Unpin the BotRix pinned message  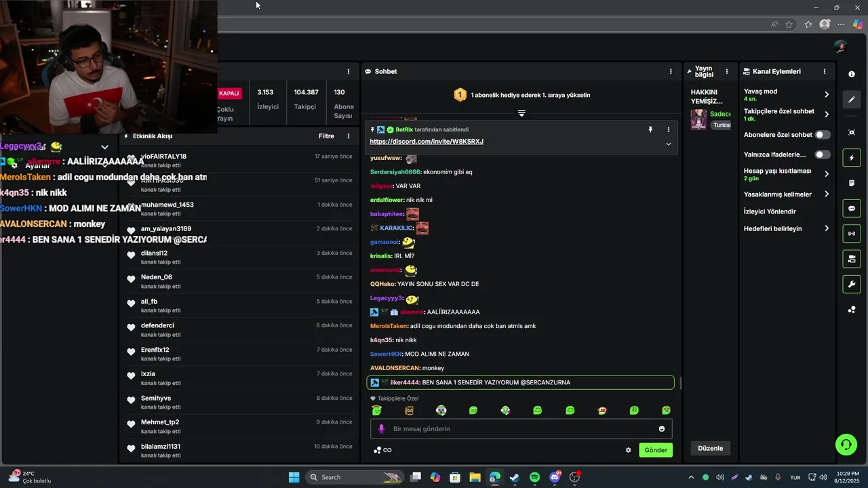pyautogui.click(x=650, y=129)
